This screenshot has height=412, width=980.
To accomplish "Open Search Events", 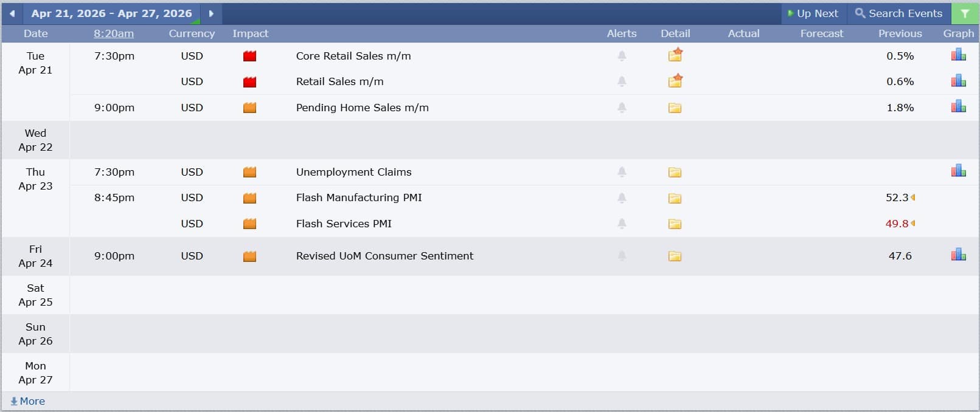I will coord(898,13).
